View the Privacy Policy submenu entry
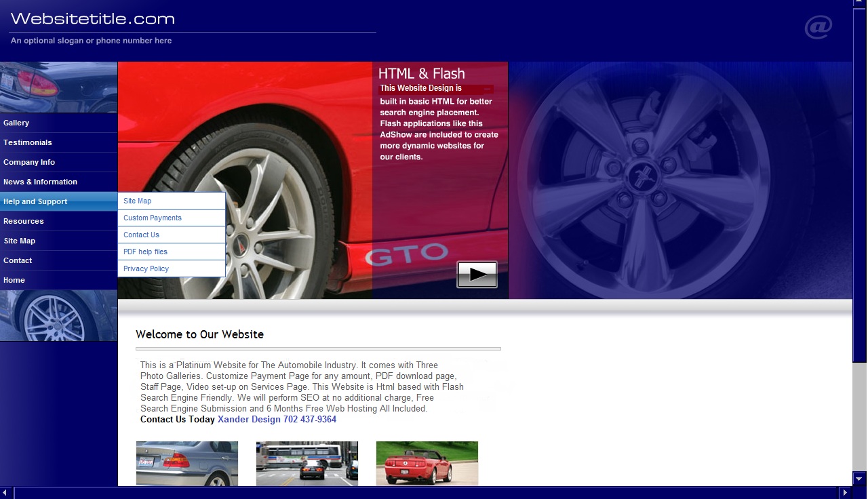This screenshot has height=499, width=868. coord(172,268)
